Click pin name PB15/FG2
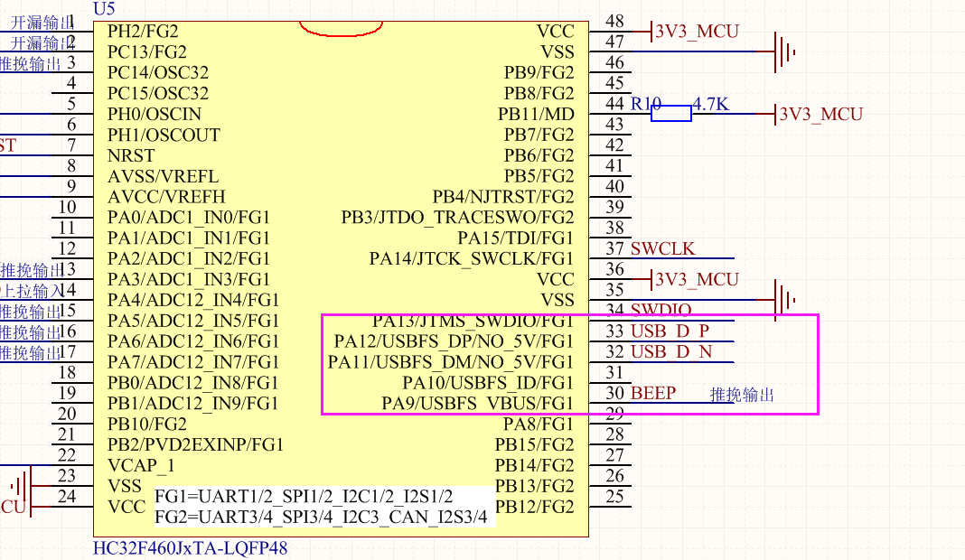Screen dimensions: 965x560 (535, 445)
